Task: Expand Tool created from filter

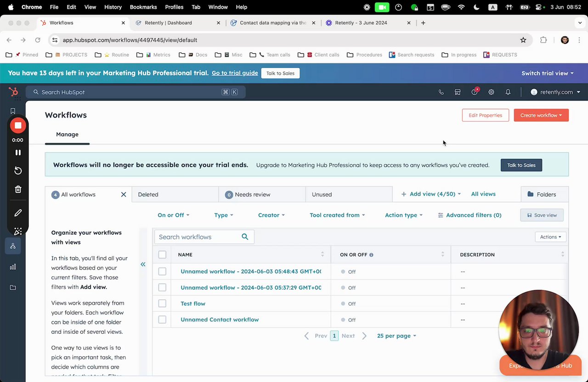Action: (337, 215)
